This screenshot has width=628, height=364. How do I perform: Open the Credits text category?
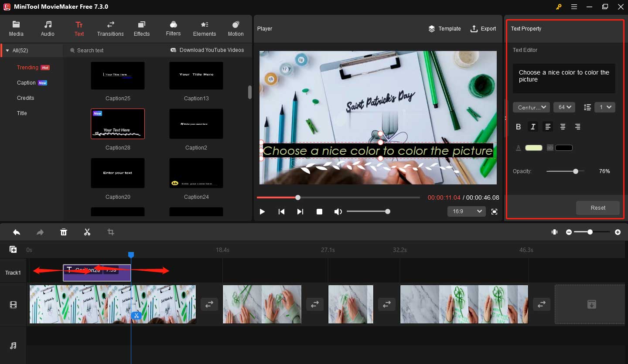pyautogui.click(x=25, y=98)
